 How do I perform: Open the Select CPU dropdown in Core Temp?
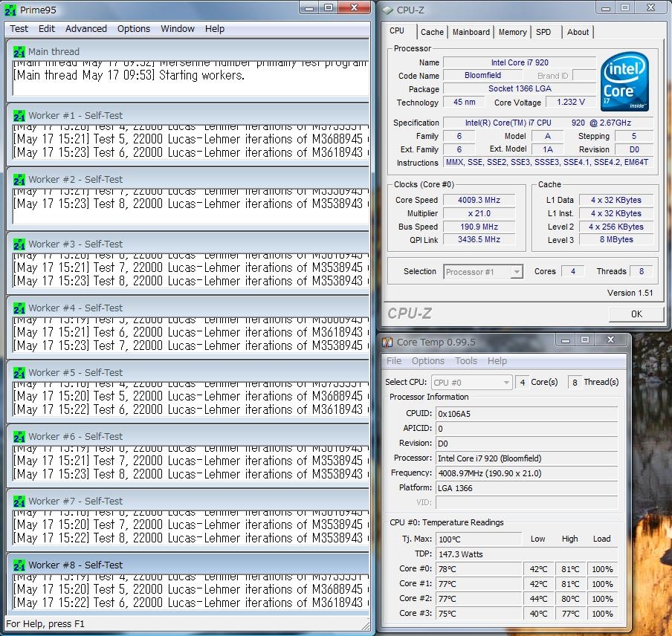tap(506, 383)
